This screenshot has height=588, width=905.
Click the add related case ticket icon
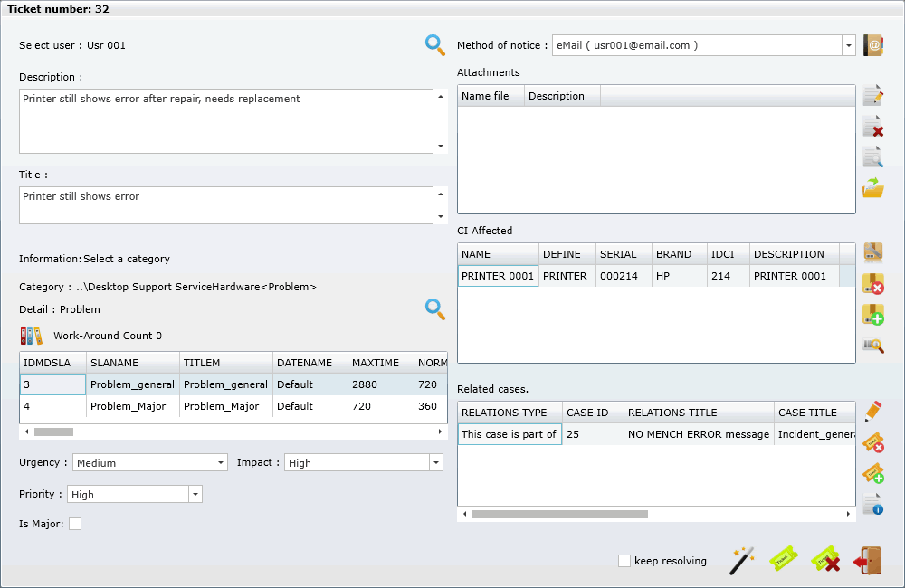pos(873,474)
